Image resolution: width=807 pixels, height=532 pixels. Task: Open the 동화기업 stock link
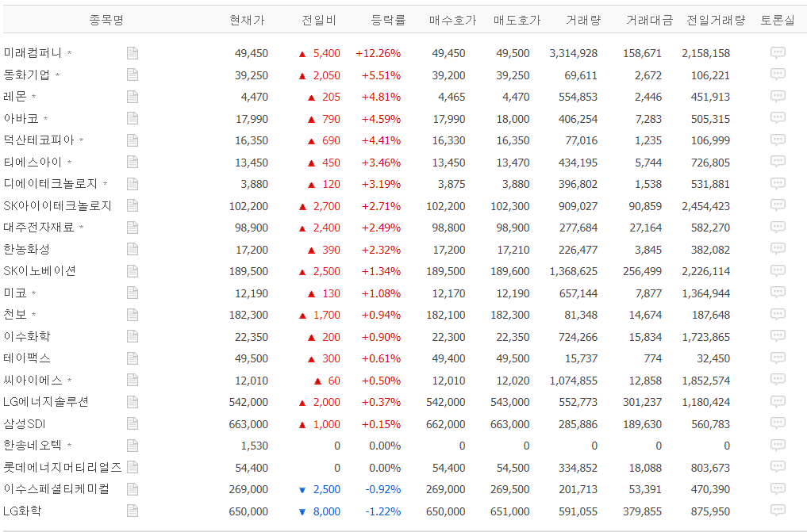tap(27, 75)
